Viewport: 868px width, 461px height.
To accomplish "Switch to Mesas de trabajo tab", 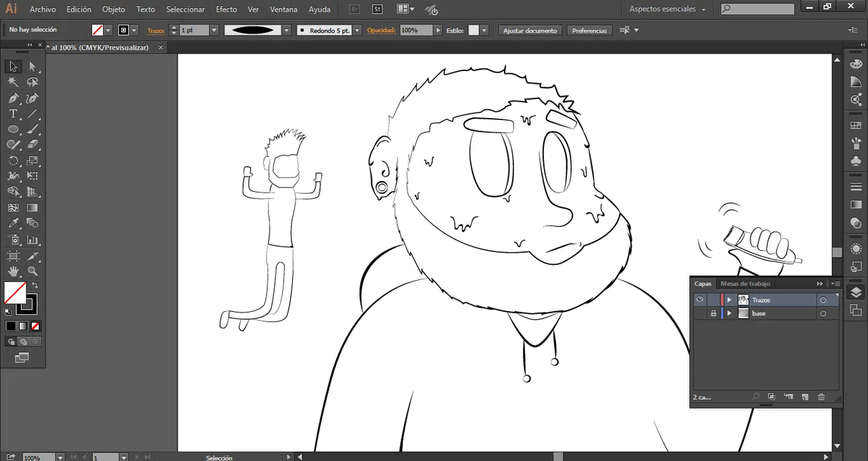I will pyautogui.click(x=745, y=283).
